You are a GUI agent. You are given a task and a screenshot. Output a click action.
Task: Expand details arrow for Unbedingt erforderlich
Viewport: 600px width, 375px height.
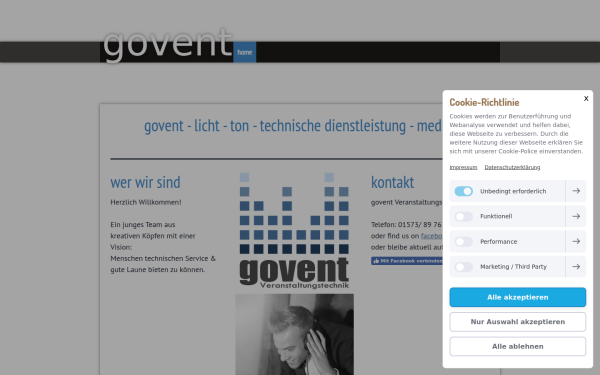(576, 191)
